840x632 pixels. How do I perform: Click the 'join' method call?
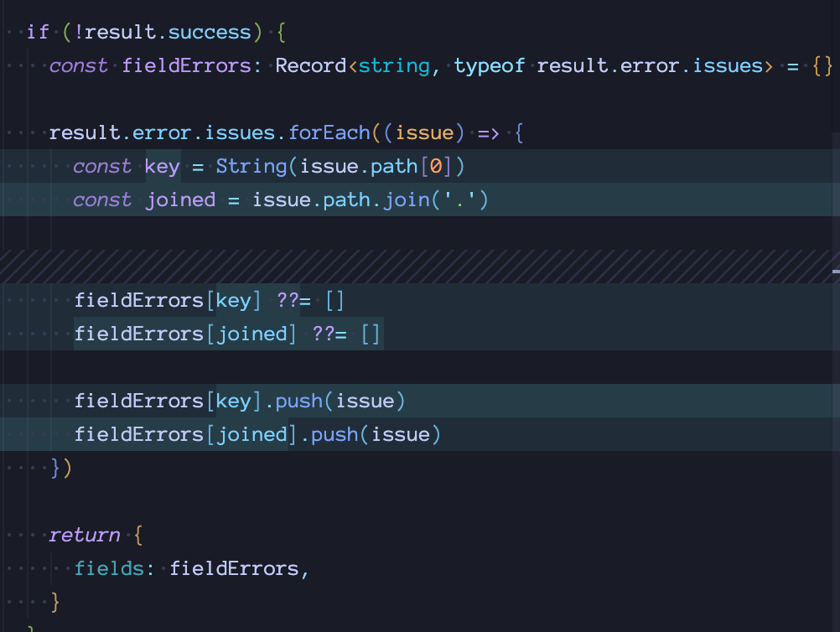click(x=407, y=199)
